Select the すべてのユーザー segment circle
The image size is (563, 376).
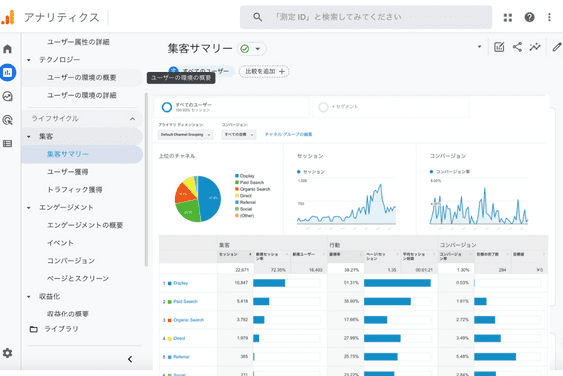coord(167,107)
